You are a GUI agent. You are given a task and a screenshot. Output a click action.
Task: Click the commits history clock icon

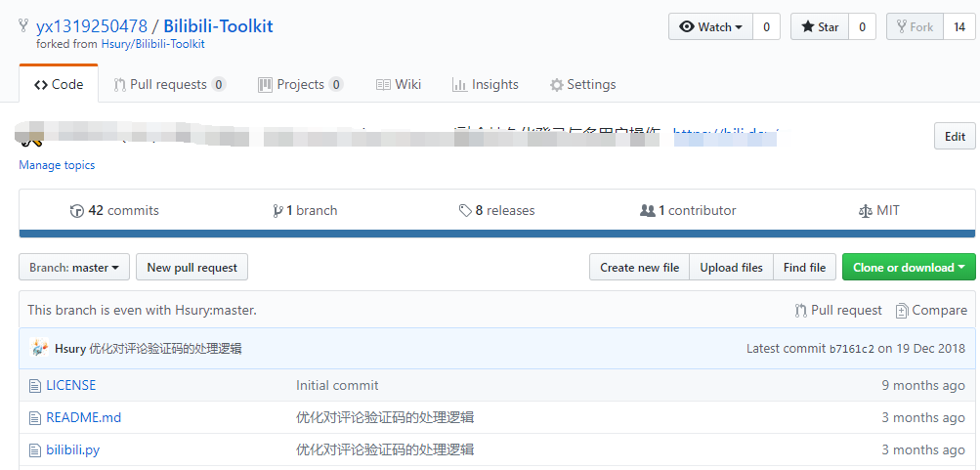pyautogui.click(x=77, y=211)
